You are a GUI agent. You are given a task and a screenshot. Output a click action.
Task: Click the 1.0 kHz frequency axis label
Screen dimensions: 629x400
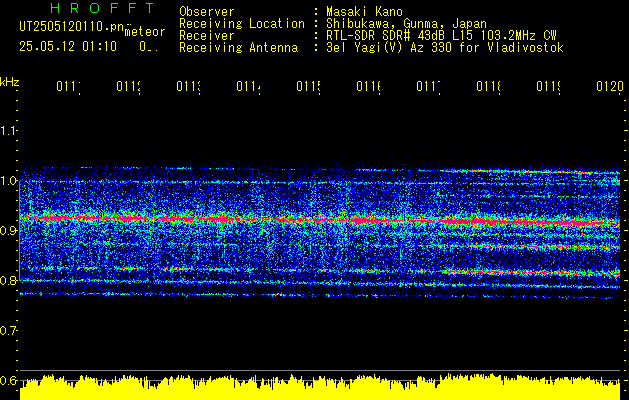[x=8, y=181]
